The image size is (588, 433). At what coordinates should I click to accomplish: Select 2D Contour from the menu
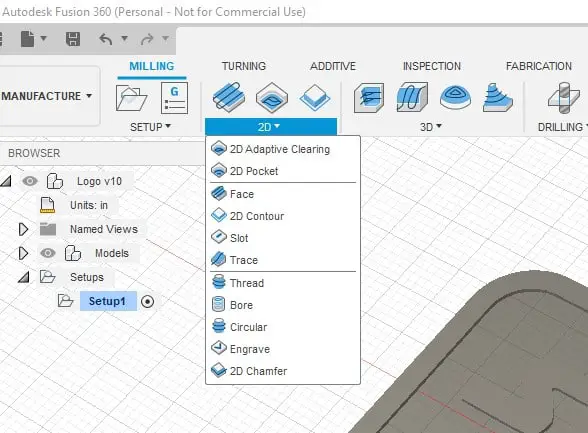pyautogui.click(x=283, y=216)
